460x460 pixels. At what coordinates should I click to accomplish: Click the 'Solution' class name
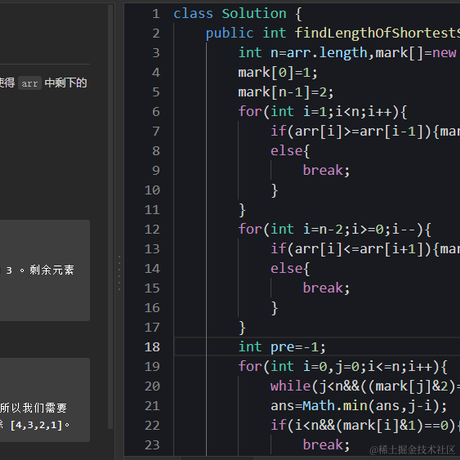[254, 14]
